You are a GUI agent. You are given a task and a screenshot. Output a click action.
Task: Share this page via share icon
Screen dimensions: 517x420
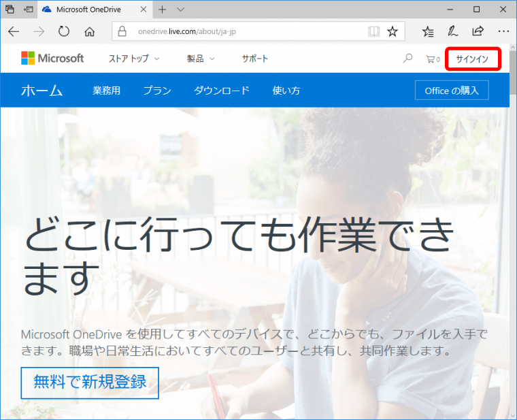pyautogui.click(x=478, y=31)
